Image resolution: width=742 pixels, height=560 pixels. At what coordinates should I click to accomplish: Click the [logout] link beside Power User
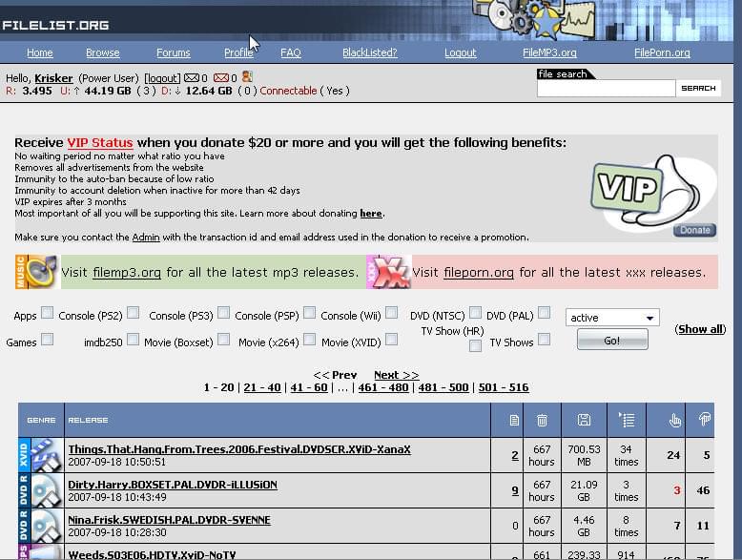pos(162,78)
